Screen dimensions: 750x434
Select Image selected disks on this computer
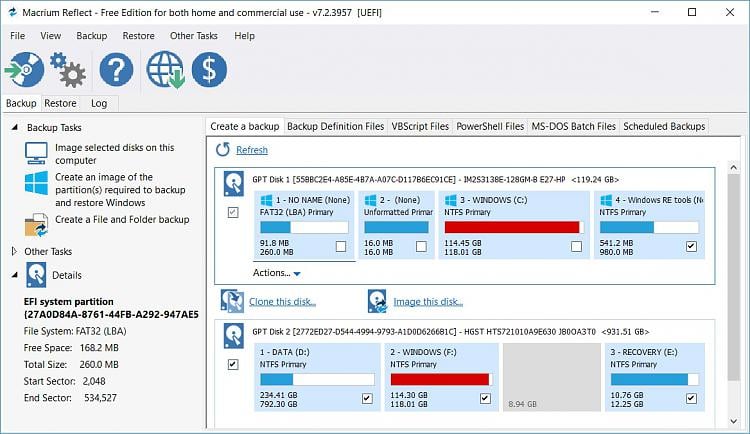click(x=114, y=154)
